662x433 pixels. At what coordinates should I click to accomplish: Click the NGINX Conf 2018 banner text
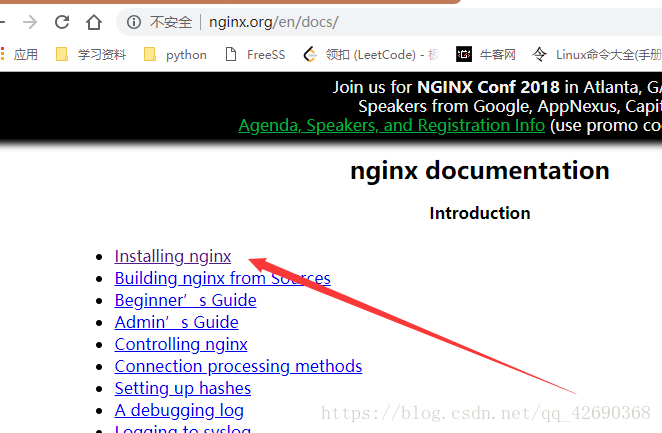point(488,87)
